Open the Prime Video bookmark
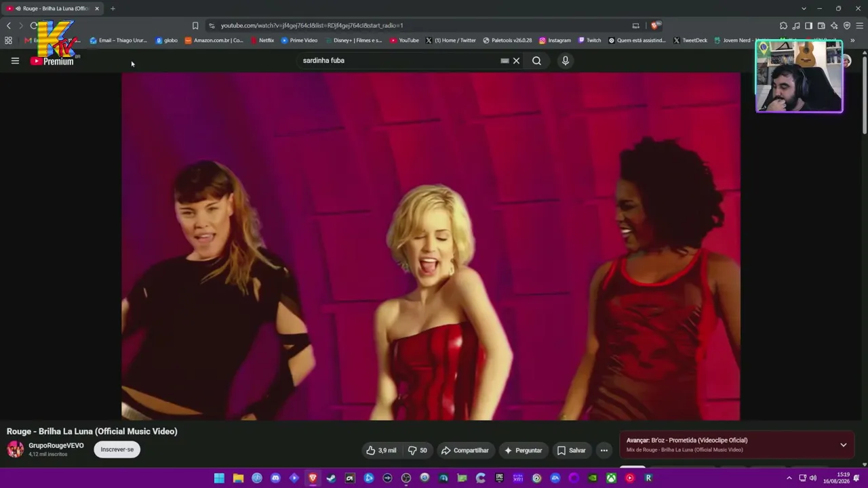 [299, 41]
